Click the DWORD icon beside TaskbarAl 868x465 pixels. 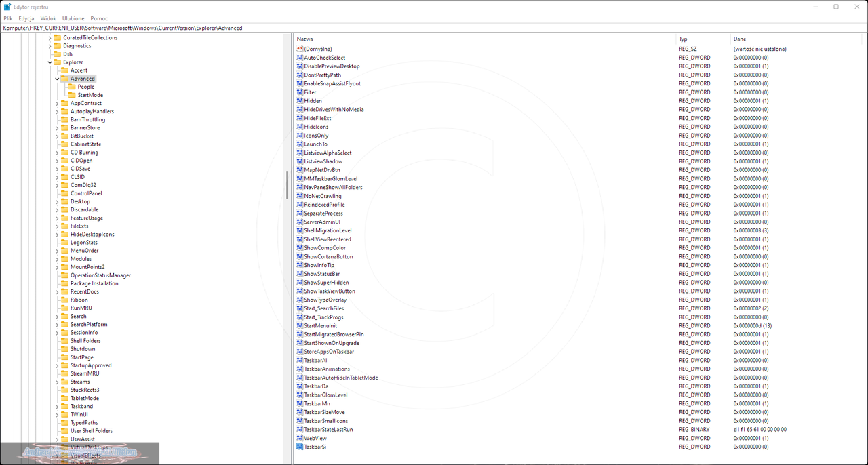click(x=299, y=361)
